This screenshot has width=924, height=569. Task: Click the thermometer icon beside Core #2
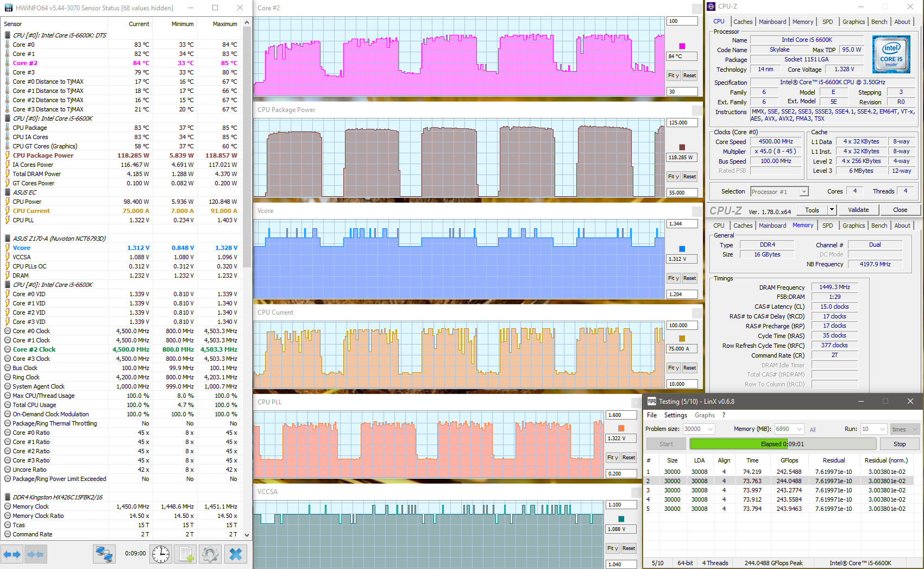tap(8, 63)
